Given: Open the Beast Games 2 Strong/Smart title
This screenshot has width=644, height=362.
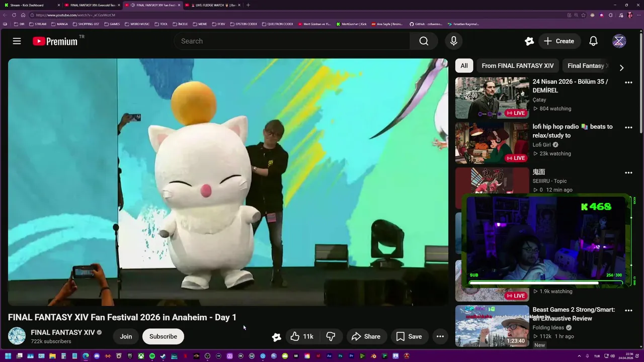Looking at the screenshot, I should 574,314.
